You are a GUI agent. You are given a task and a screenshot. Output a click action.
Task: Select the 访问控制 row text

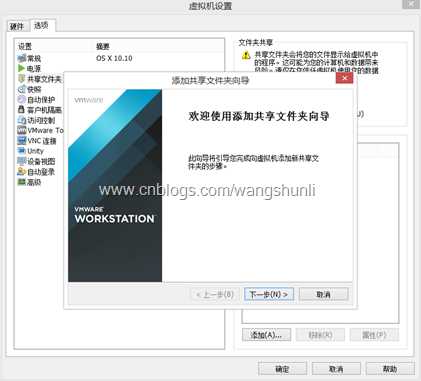[41, 120]
